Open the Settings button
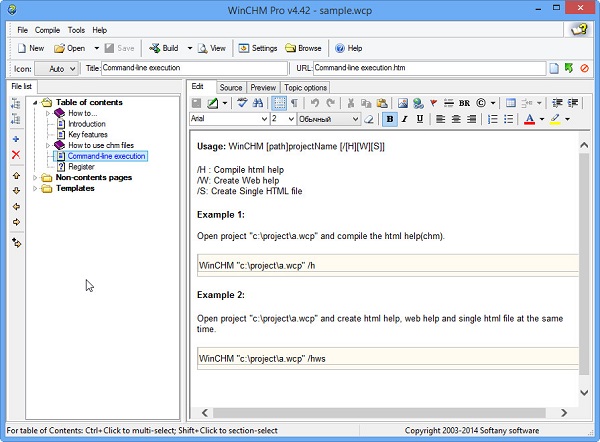Screen dimensions: 600x442 tap(258, 48)
